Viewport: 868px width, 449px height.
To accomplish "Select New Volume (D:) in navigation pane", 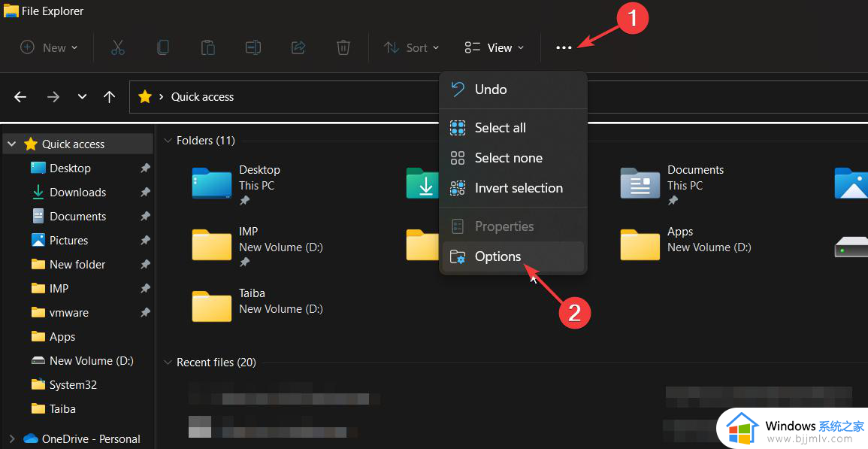I will [92, 361].
